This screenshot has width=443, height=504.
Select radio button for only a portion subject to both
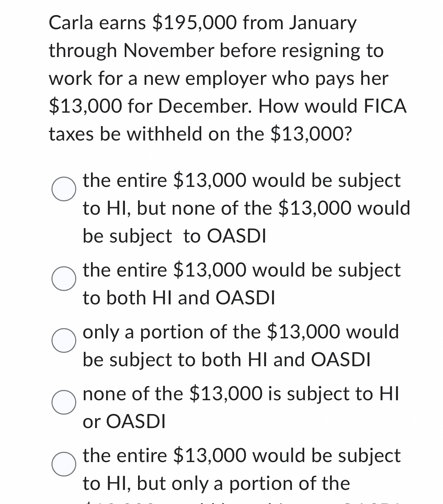click(x=65, y=340)
